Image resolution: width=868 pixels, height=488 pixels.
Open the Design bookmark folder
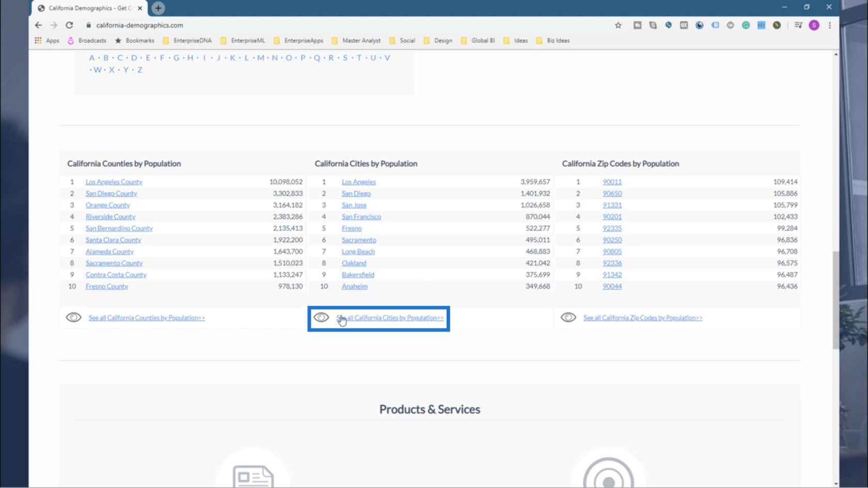[x=438, y=40]
